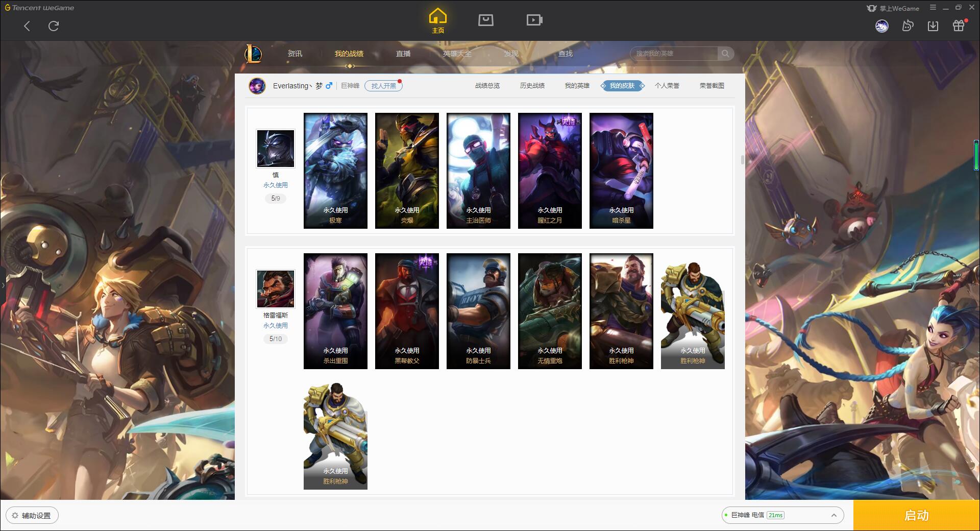Open the player profile avatar for Everlasting
The width and height of the screenshot is (980, 531).
[x=257, y=86]
